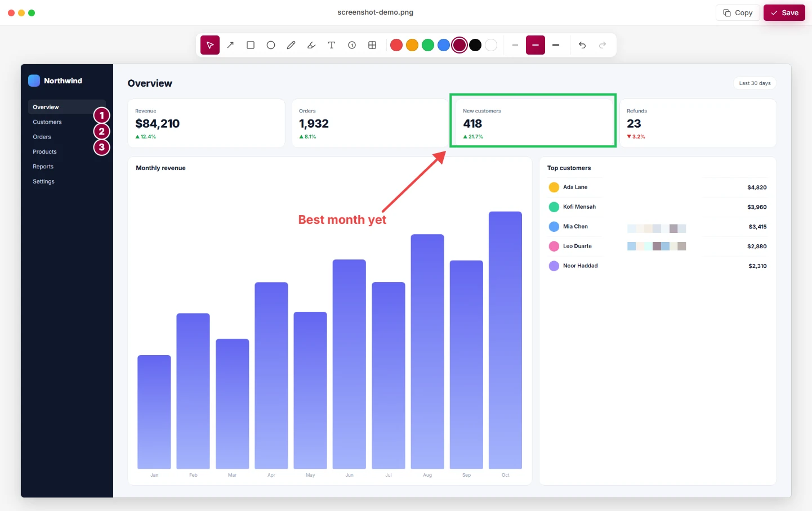
Task: Click the 23 refunds value
Action: click(634, 124)
